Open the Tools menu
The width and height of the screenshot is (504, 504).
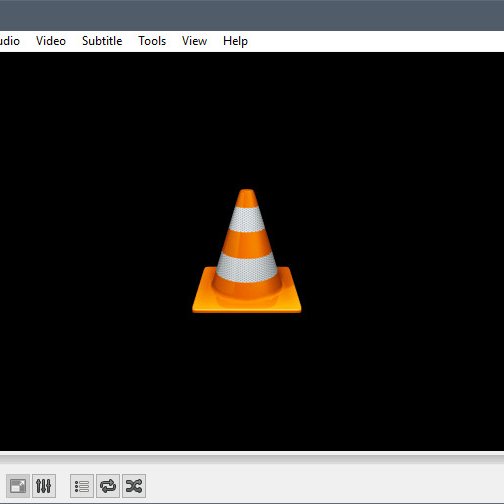(152, 41)
